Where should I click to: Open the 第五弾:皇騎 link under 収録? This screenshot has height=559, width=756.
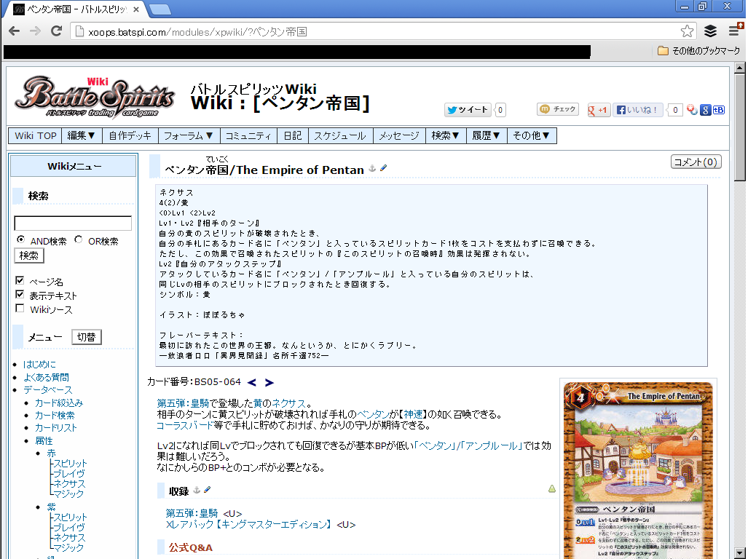(x=192, y=514)
